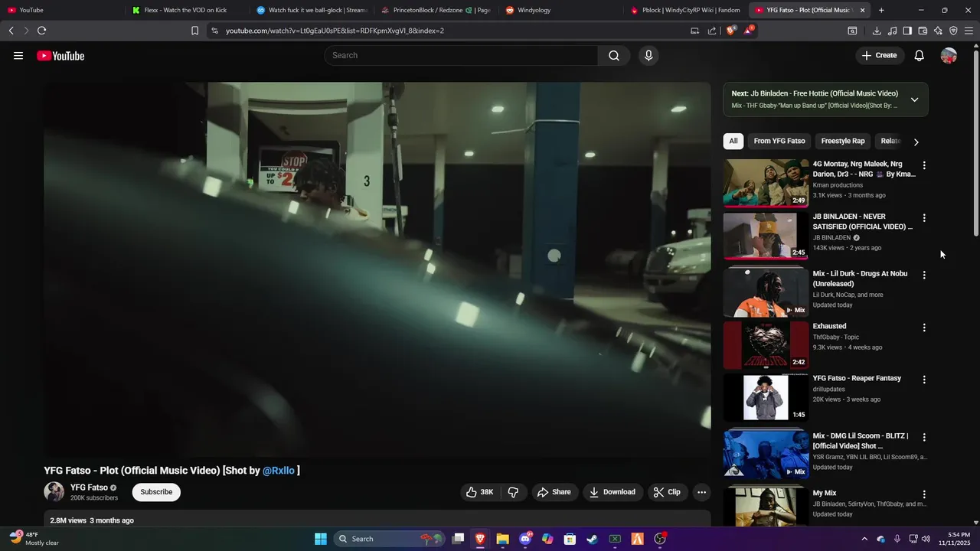The width and height of the screenshot is (980, 551).
Task: Open the YFG Fatso channel name link
Action: coord(89,487)
